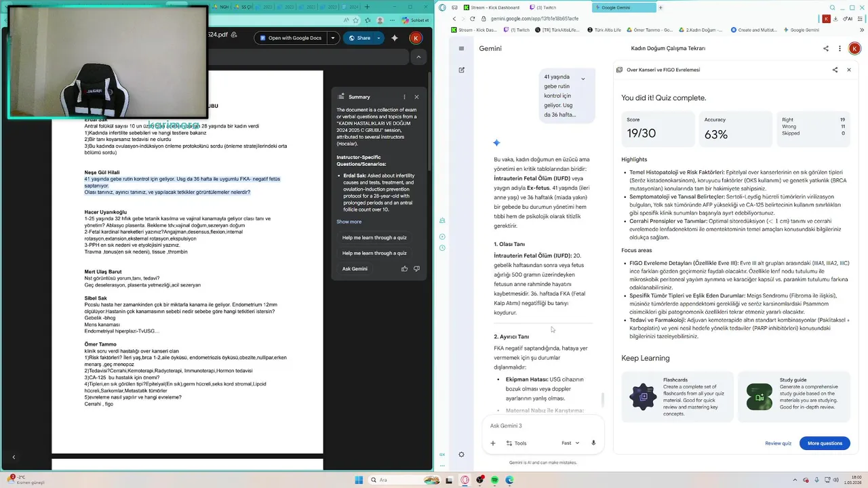Click Open with Google Docs button

point(290,38)
